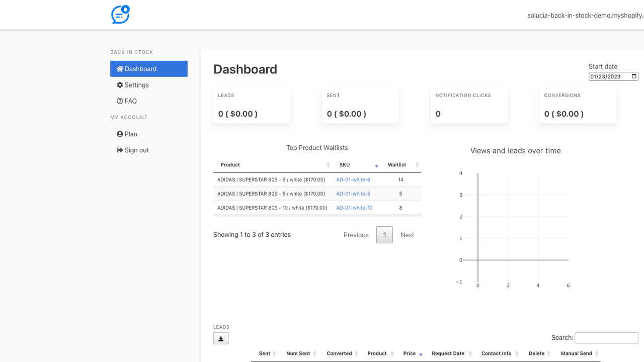Click the Next pagination button
Image resolution: width=644 pixels, height=362 pixels.
click(x=407, y=235)
